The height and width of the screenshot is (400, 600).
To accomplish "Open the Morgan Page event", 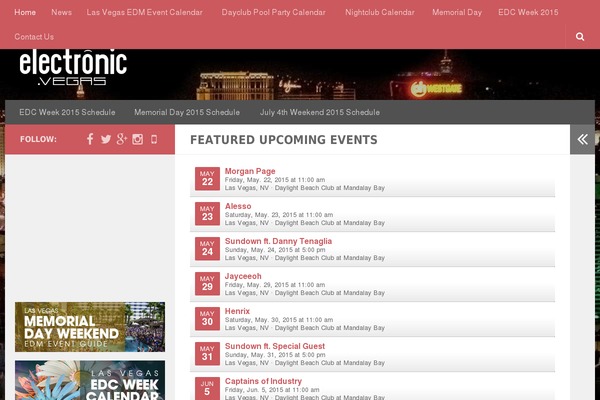I will point(250,171).
